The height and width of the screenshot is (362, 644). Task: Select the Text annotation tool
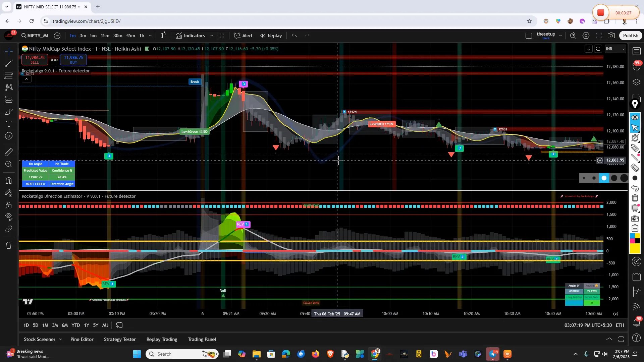[8, 123]
